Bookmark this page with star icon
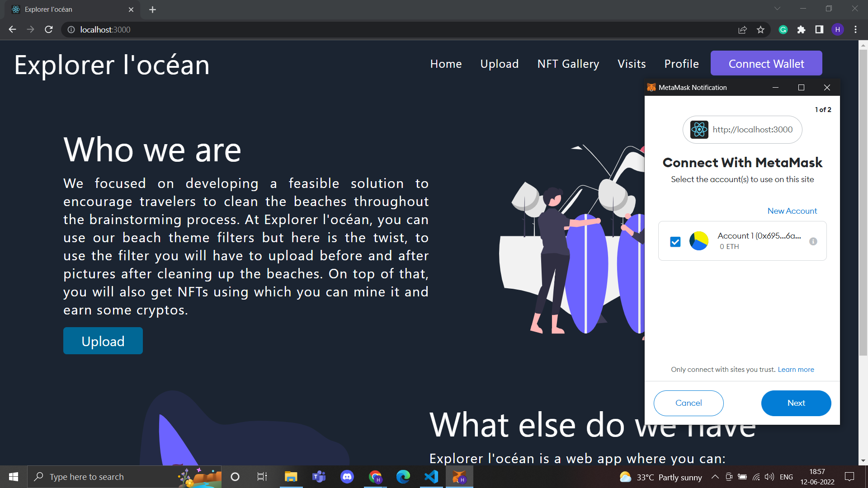 760,29
